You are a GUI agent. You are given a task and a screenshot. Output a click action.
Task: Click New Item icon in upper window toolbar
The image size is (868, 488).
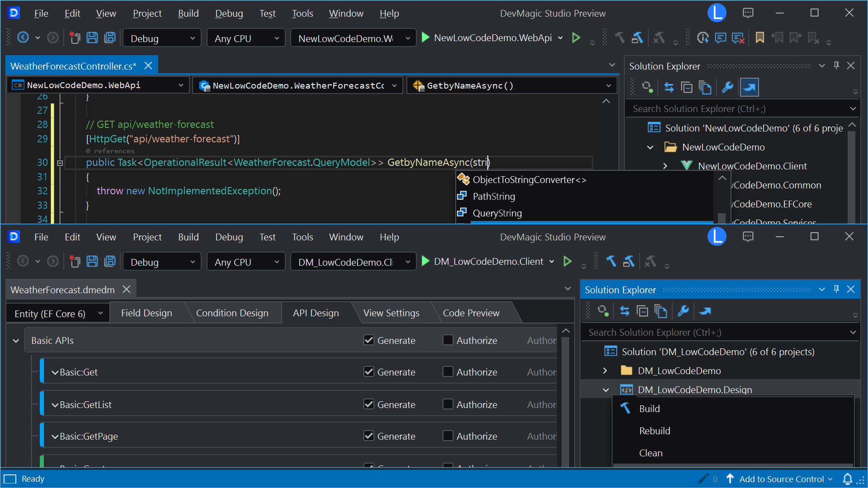75,38
